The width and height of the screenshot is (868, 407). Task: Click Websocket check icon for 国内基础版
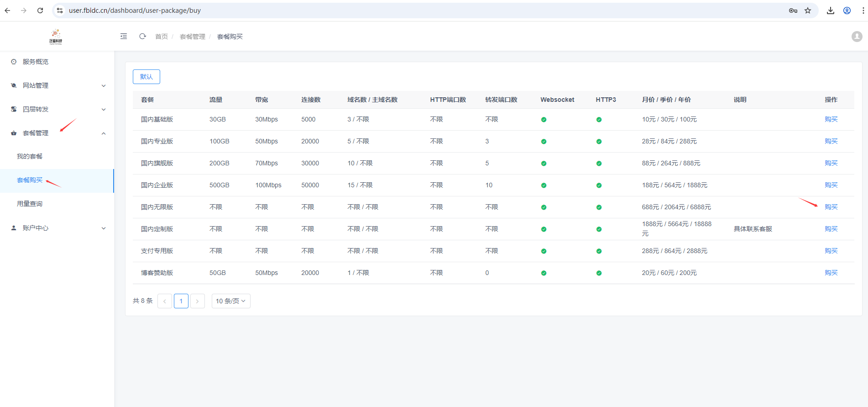click(x=544, y=120)
